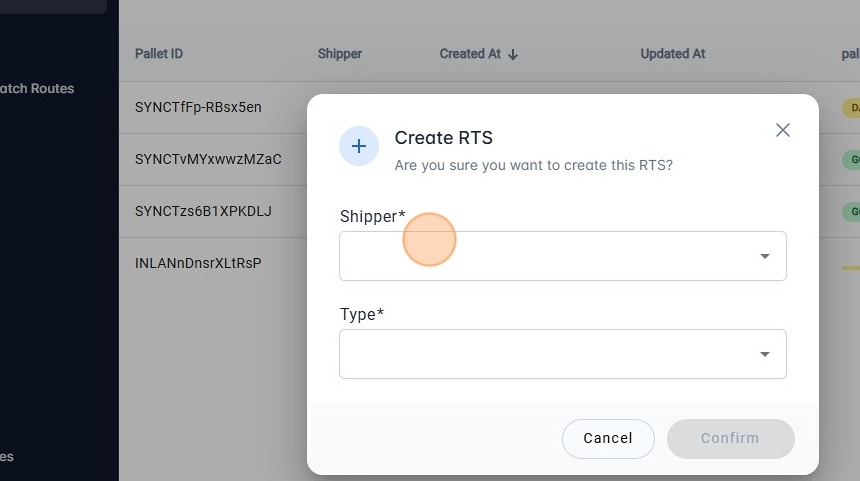Click the plus icon in the Create RTS dialog
This screenshot has width=860, height=481.
coord(359,146)
